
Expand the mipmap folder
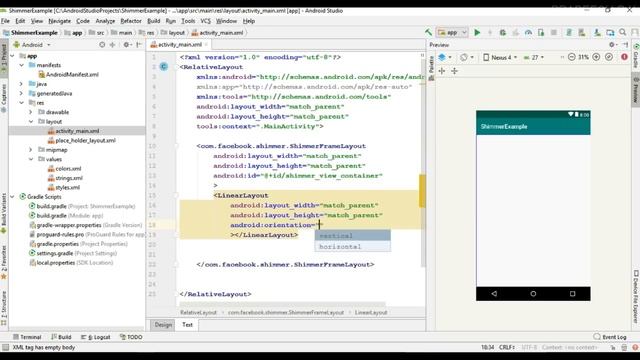point(31,150)
